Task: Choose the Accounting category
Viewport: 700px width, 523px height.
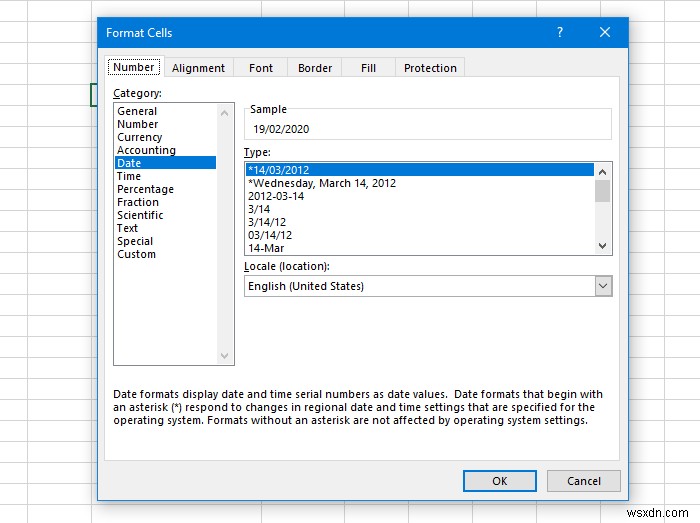Action: click(x=166, y=150)
